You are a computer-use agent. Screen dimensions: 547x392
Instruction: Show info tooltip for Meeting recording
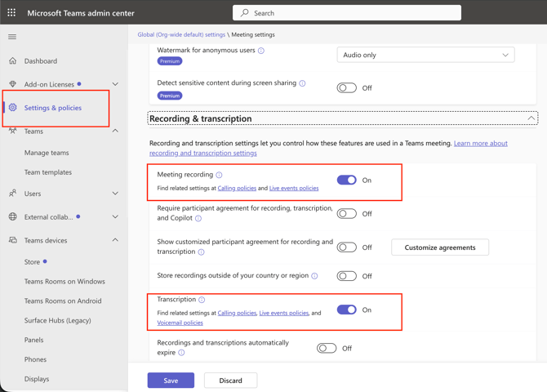coord(219,175)
